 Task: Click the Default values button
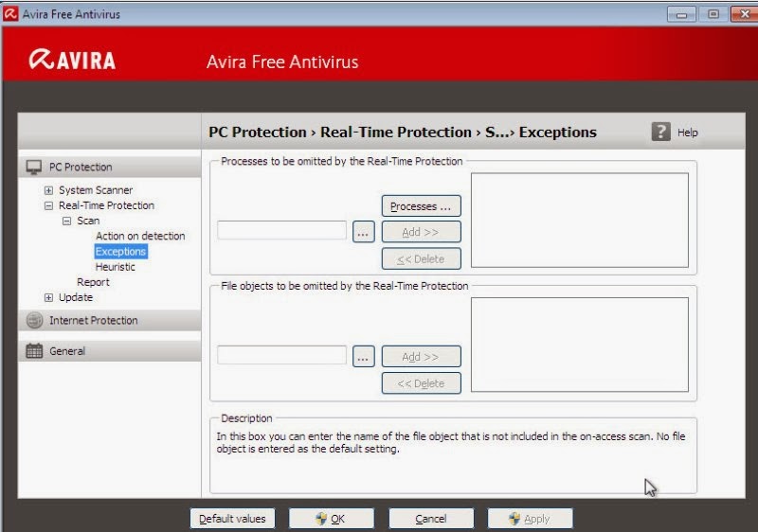click(232, 519)
